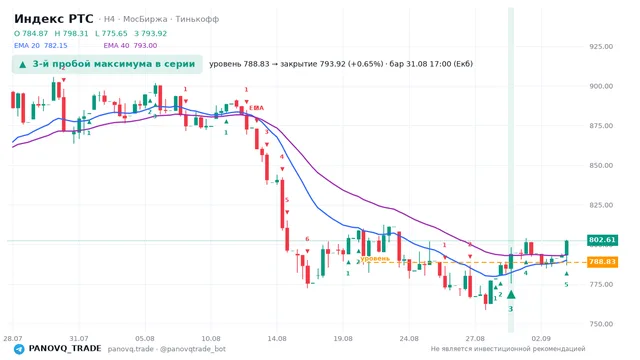This screenshot has height=360, width=640.
Task: Click the orange 'уровень' label on chart
Action: pyautogui.click(x=375, y=258)
